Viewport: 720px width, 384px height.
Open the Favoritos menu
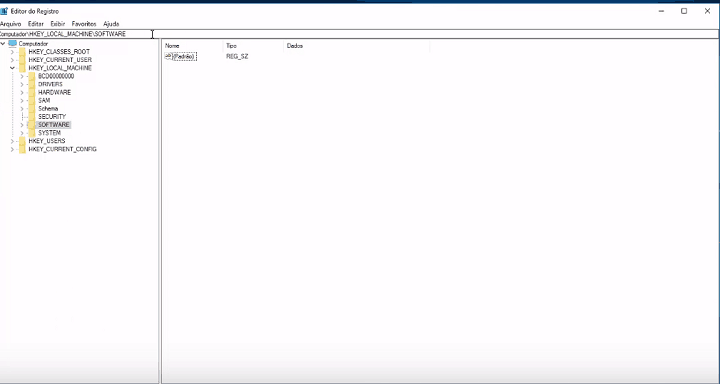[x=84, y=23]
